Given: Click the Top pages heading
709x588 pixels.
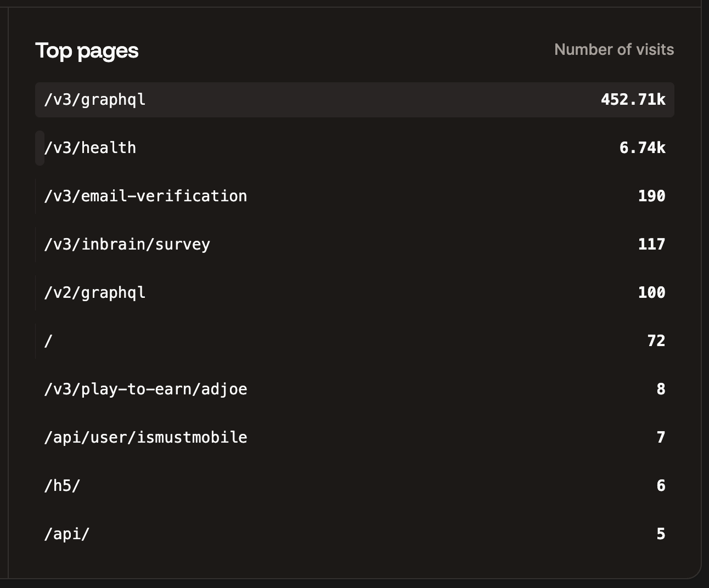Looking at the screenshot, I should click(87, 50).
